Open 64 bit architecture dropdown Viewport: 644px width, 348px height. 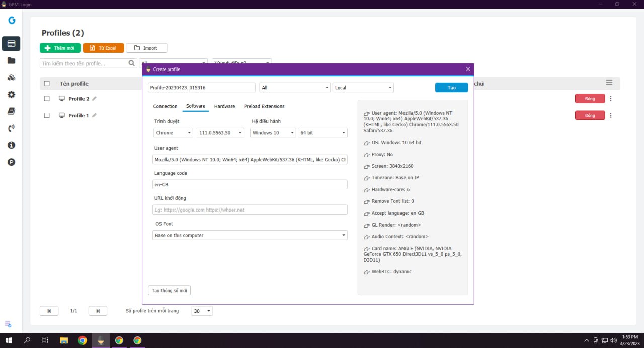[323, 133]
